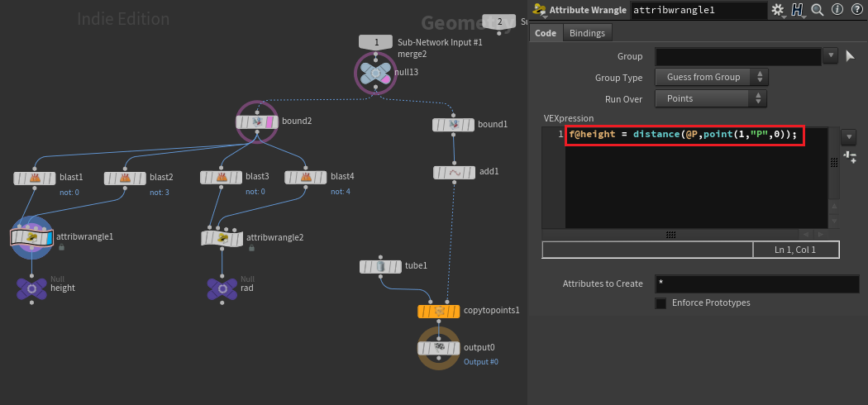Select the null13 merge node
868x405 pixels.
375,73
